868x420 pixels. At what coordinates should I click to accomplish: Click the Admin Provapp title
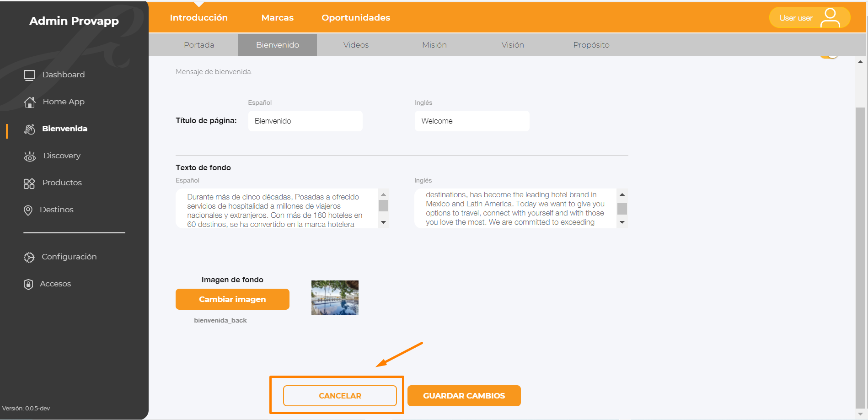click(x=74, y=21)
